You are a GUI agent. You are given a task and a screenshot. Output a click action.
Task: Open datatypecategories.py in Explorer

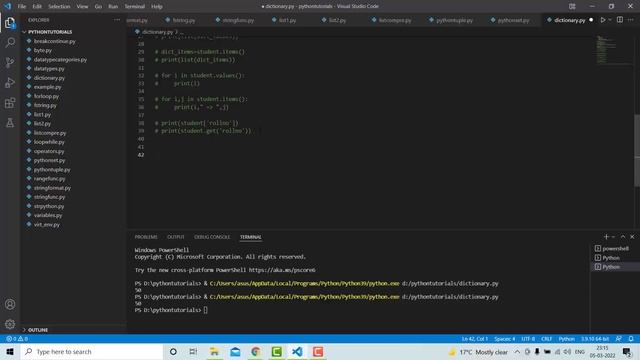pyautogui.click(x=60, y=60)
